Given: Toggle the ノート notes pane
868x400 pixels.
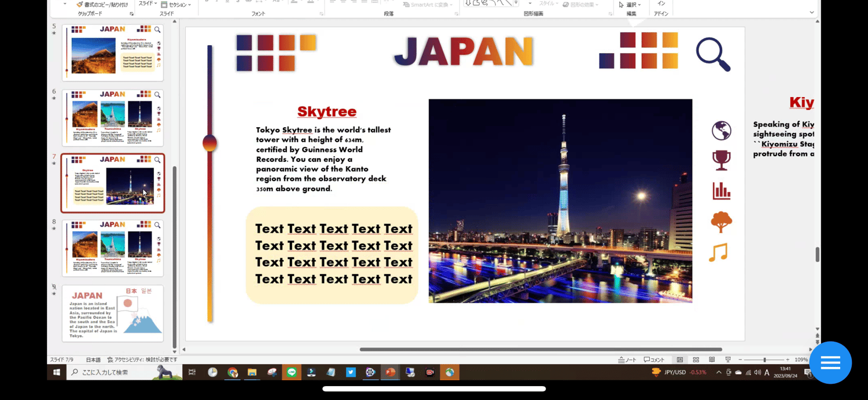Looking at the screenshot, I should 627,360.
